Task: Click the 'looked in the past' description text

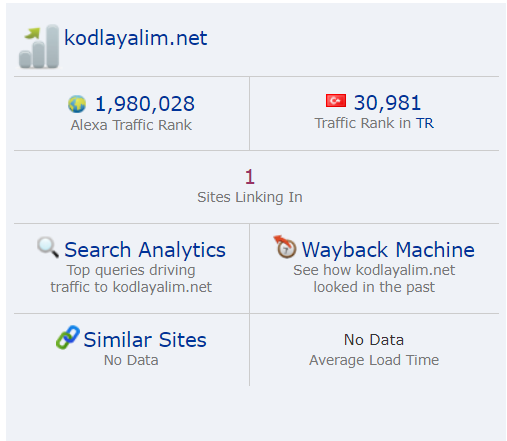Action: 374,287
